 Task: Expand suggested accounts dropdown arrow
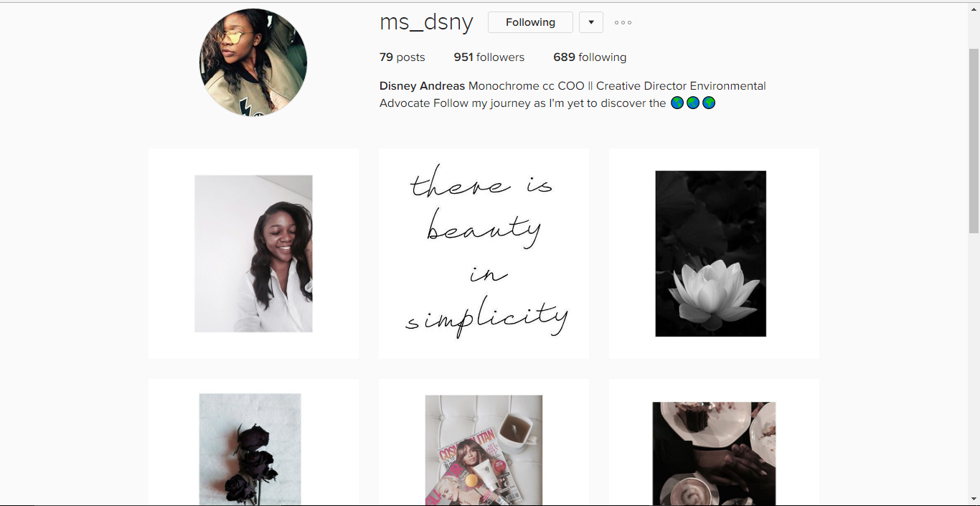(591, 22)
